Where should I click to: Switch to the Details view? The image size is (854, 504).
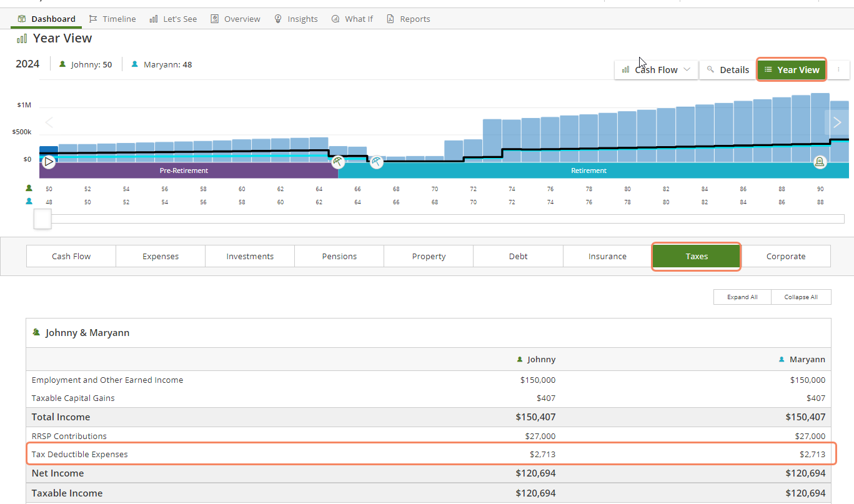pyautogui.click(x=727, y=70)
